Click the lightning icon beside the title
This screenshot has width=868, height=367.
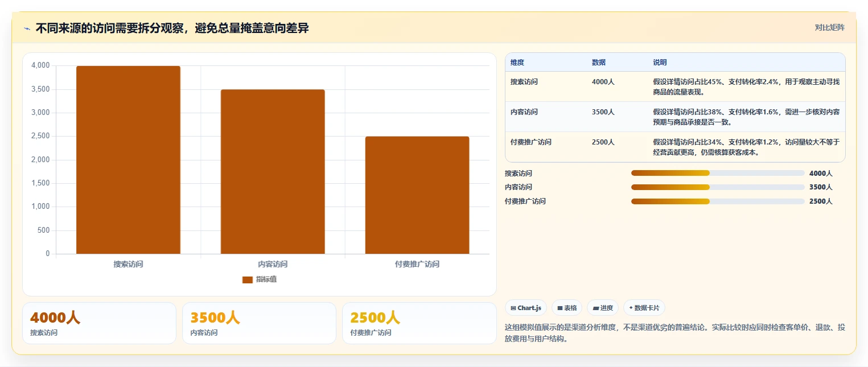tap(27, 28)
